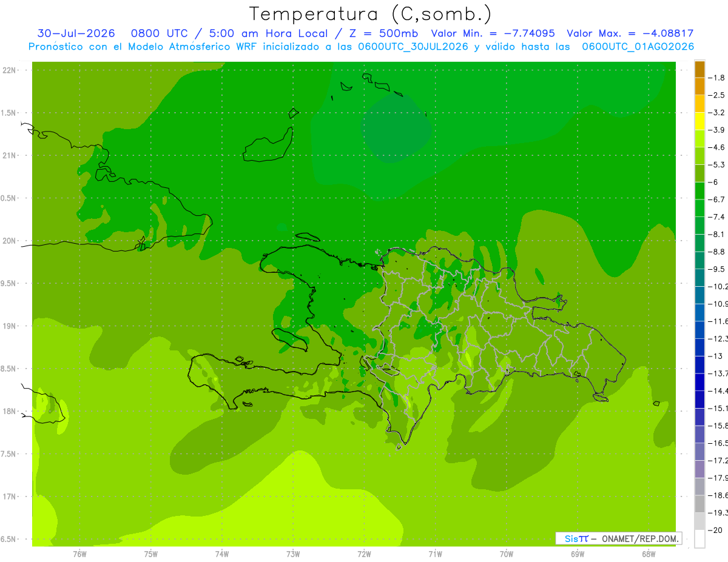Click the '-3.2' legend value
The width and height of the screenshot is (728, 562).
click(x=716, y=113)
